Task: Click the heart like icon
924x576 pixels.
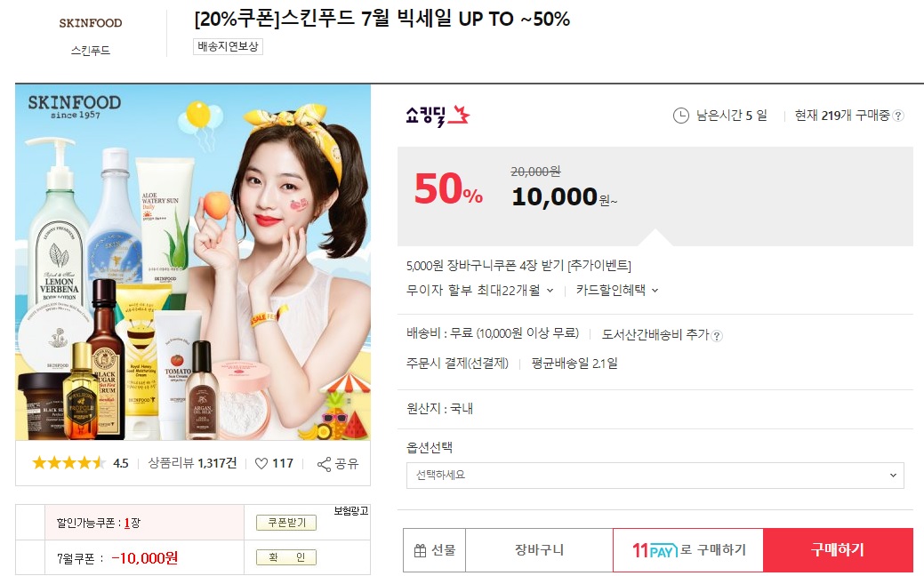Action: (261, 464)
